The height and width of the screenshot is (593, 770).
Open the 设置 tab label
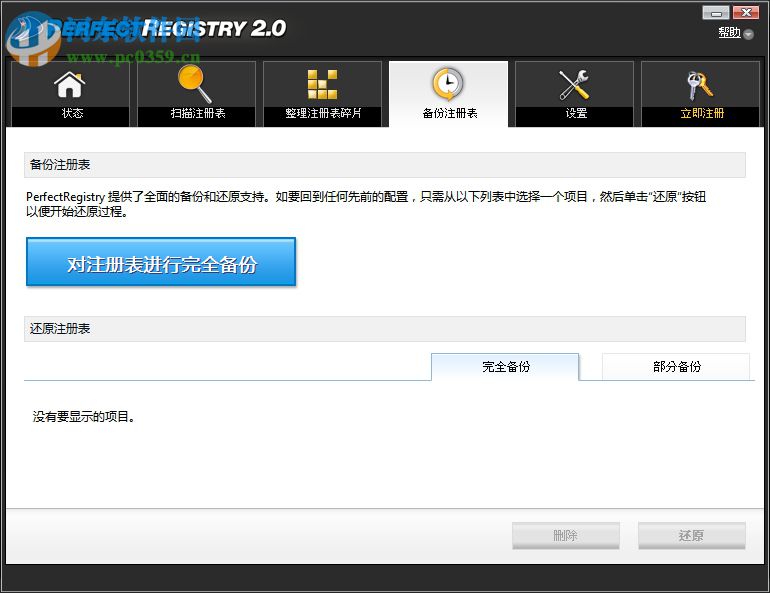[576, 113]
